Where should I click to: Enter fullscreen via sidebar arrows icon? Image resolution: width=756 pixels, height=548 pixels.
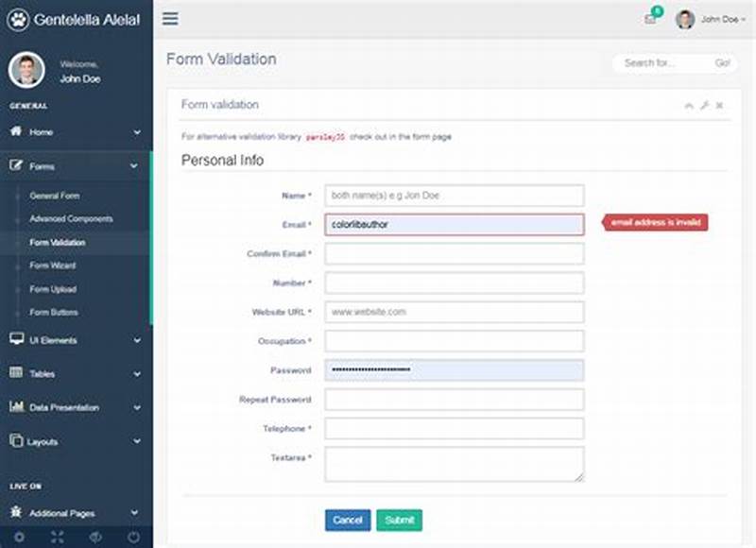point(58,538)
